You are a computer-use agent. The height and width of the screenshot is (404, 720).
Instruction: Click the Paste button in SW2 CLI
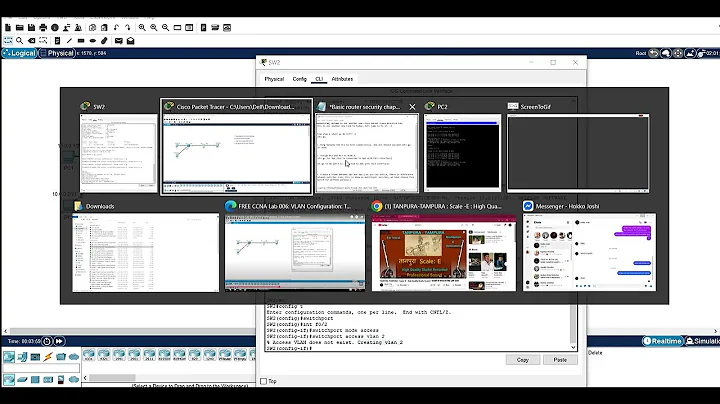point(560,360)
